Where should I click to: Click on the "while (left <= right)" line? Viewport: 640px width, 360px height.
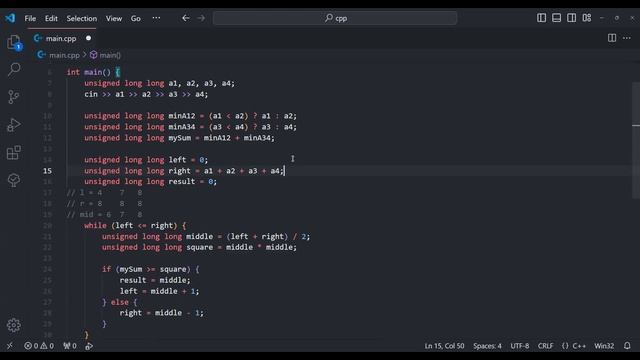click(x=135, y=225)
